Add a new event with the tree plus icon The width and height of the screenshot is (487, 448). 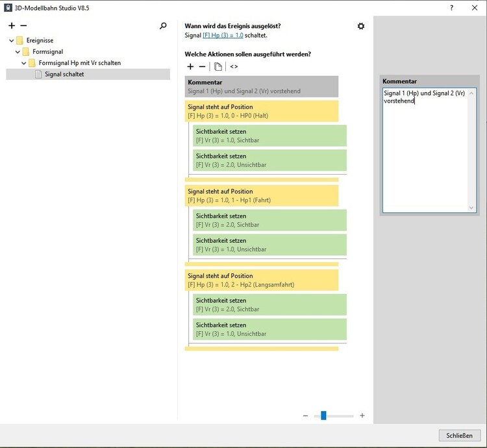tap(12, 25)
